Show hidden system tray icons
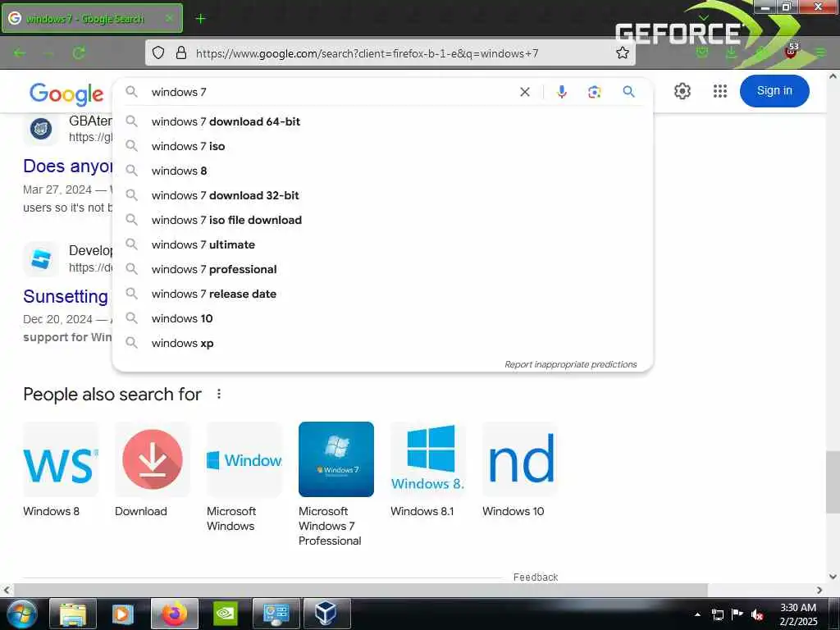The image size is (840, 630). click(x=697, y=614)
